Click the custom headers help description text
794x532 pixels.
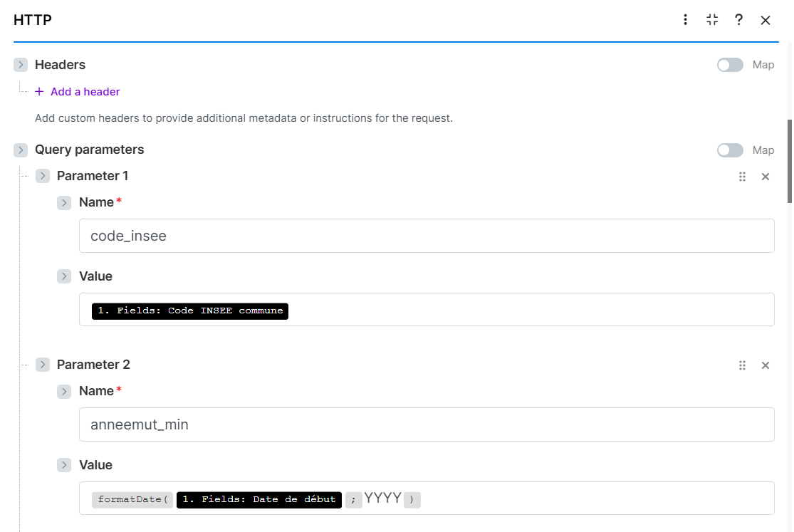click(244, 118)
